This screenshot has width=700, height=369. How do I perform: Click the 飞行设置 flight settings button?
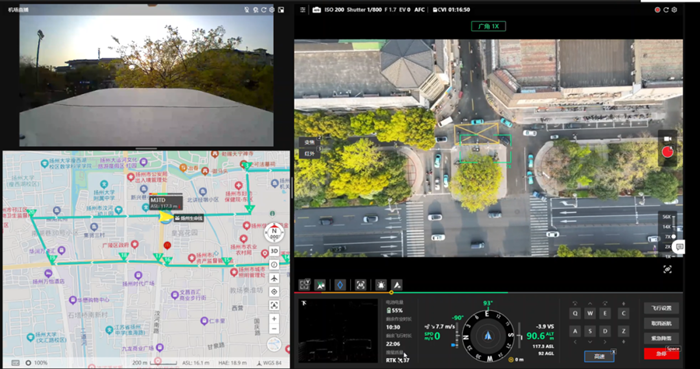pos(661,308)
